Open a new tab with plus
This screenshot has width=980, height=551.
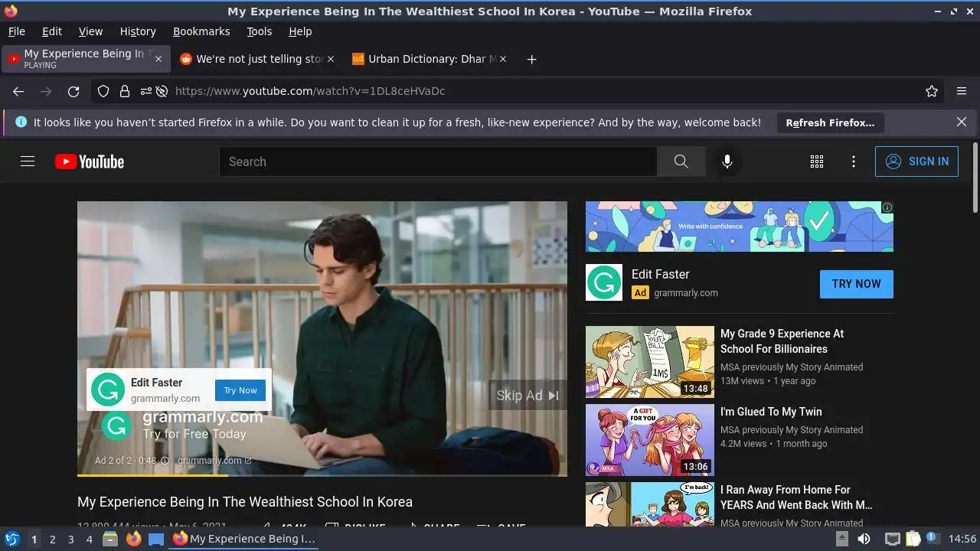click(x=531, y=59)
